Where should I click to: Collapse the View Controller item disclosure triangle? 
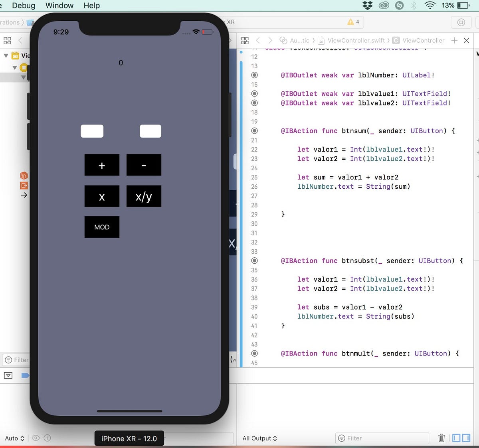click(15, 67)
